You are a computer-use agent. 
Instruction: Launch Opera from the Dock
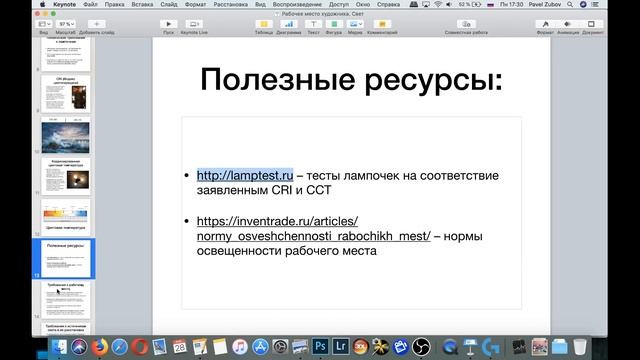point(140,347)
